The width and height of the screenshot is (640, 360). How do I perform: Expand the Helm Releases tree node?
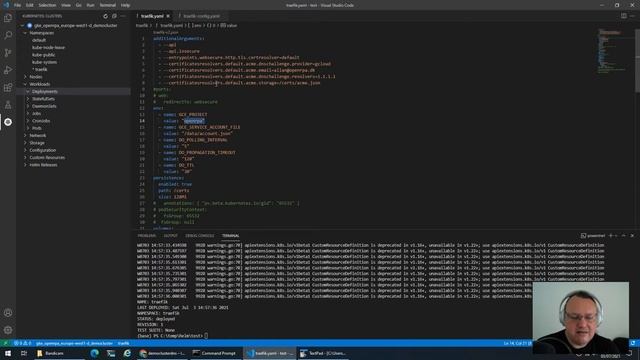click(25, 165)
